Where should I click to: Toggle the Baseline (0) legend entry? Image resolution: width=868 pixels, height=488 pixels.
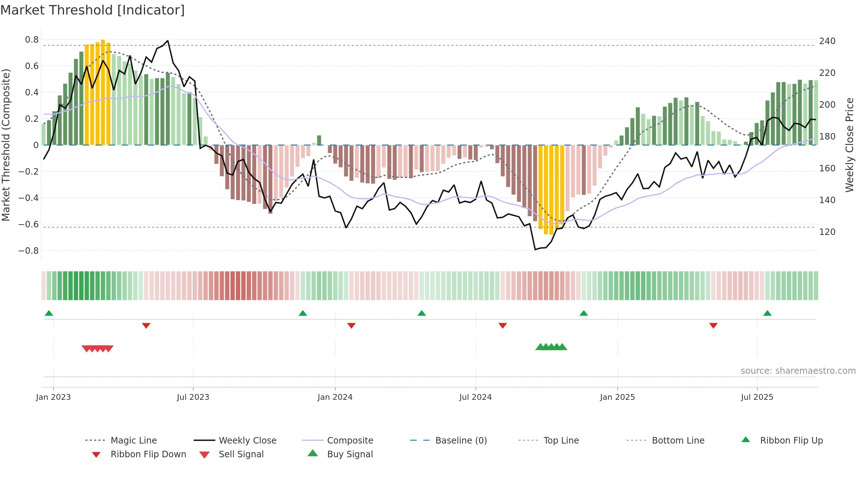[x=448, y=440]
